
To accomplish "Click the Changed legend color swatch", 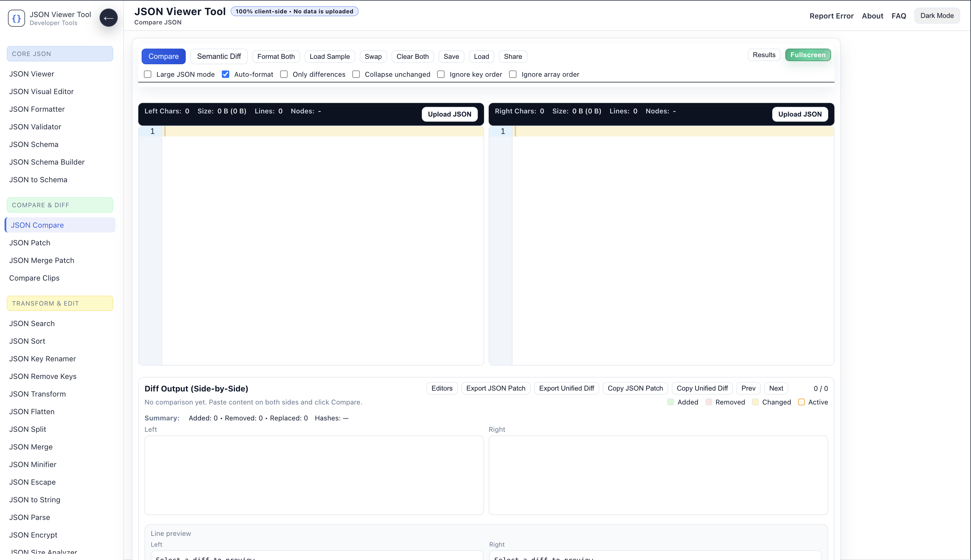I will pyautogui.click(x=755, y=402).
